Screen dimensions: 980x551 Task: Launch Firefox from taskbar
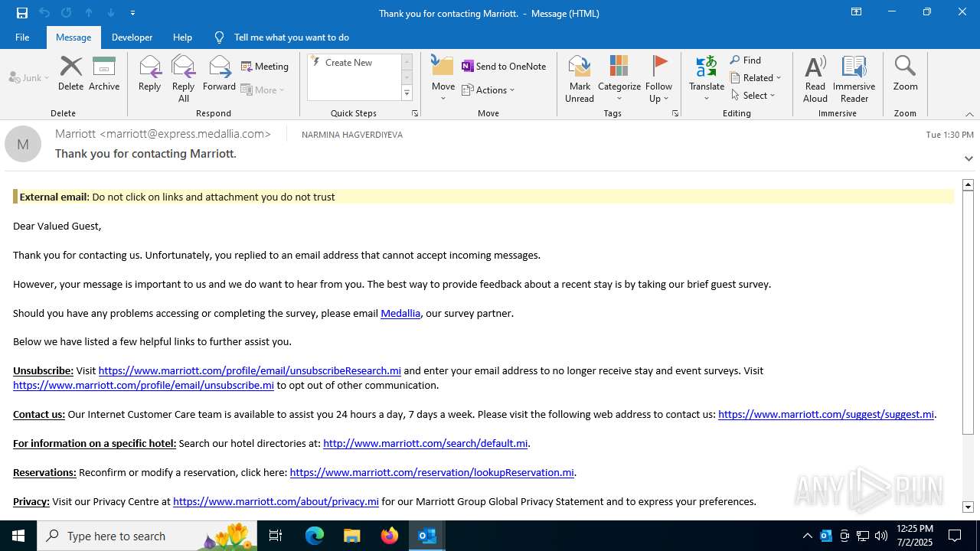[x=389, y=536]
